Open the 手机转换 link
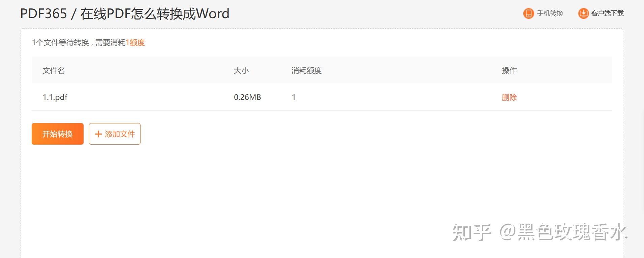Image resolution: width=644 pixels, height=258 pixels. coord(550,13)
